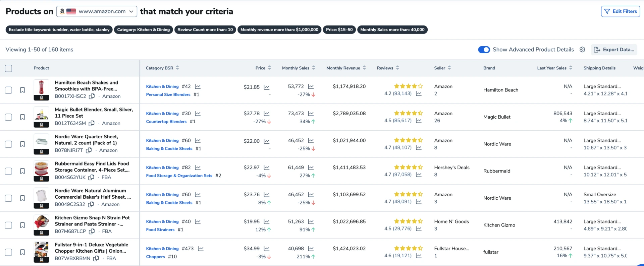Bookmark the Fullstar Vegetable Chopper product
Screen dimensions: 644x266
click(x=22, y=252)
